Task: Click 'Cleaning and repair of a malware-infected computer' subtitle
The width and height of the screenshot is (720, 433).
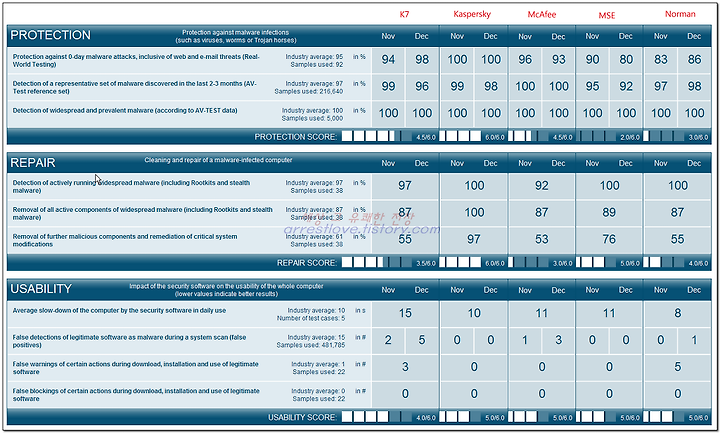Action: 218,160
